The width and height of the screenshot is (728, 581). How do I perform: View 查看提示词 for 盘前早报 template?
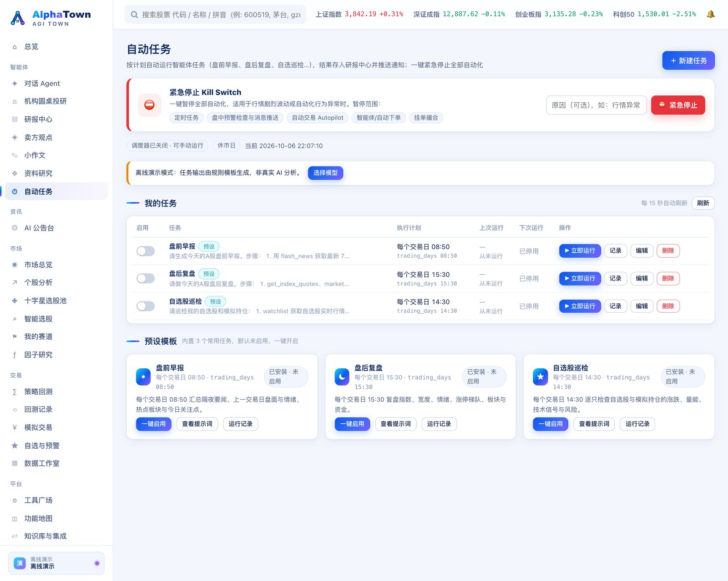click(197, 424)
